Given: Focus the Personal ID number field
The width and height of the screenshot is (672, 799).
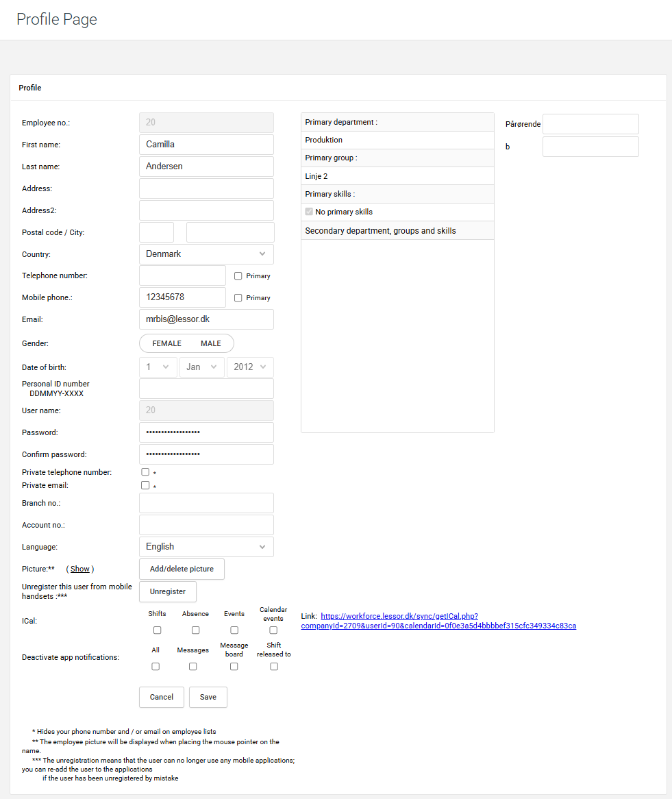Looking at the screenshot, I should (x=206, y=389).
